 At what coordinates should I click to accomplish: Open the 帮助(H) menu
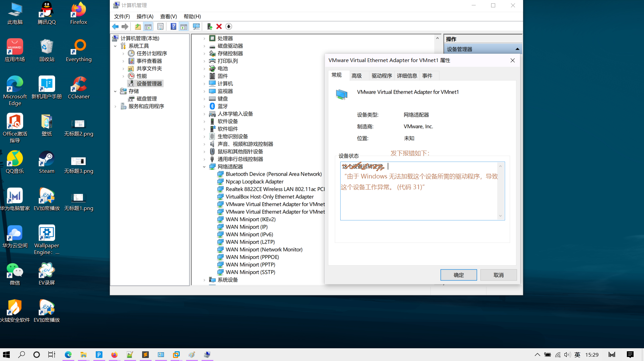tap(192, 16)
